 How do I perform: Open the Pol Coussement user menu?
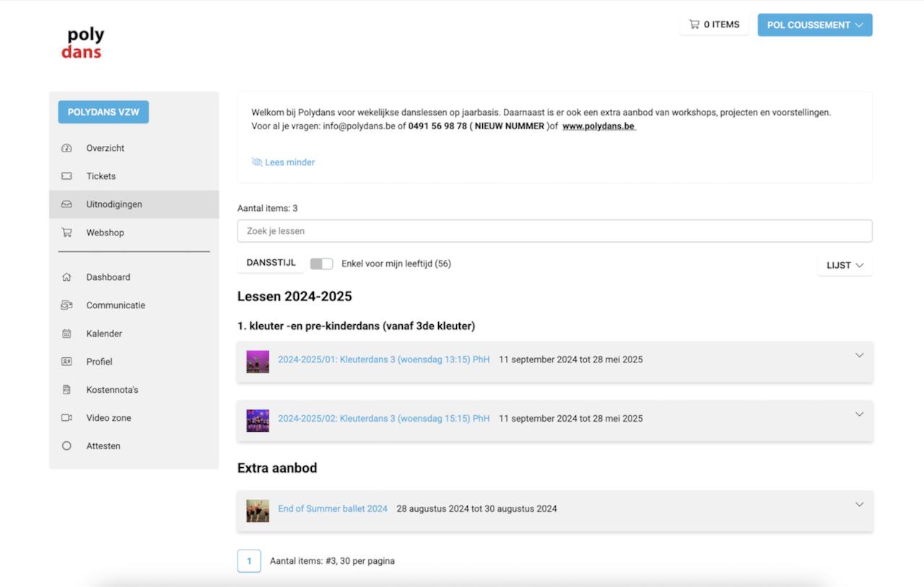point(814,25)
